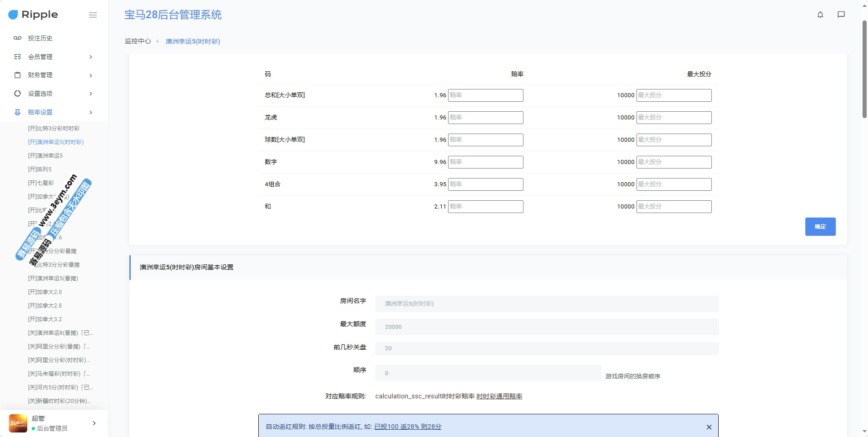The width and height of the screenshot is (868, 437).
Task: Collapse the 赔率设置 menu chevron
Action: (91, 112)
